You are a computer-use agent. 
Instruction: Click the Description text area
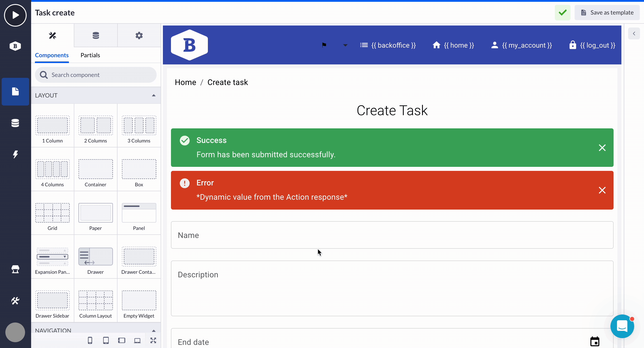[392, 289]
